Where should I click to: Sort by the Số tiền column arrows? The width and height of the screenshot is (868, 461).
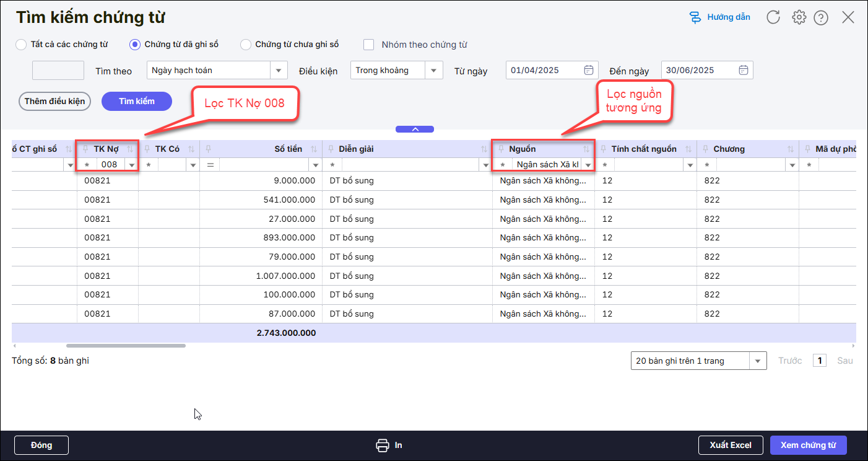click(314, 149)
